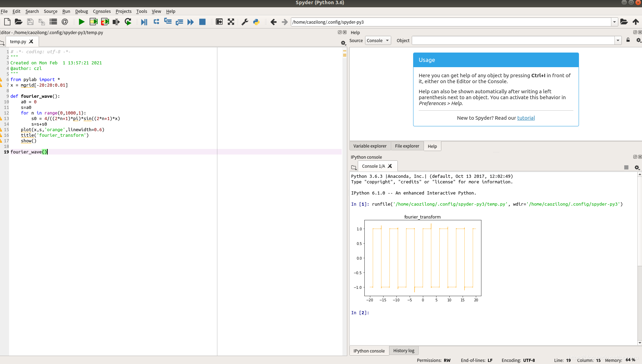Open file using the folder toolbar icon

[18, 22]
